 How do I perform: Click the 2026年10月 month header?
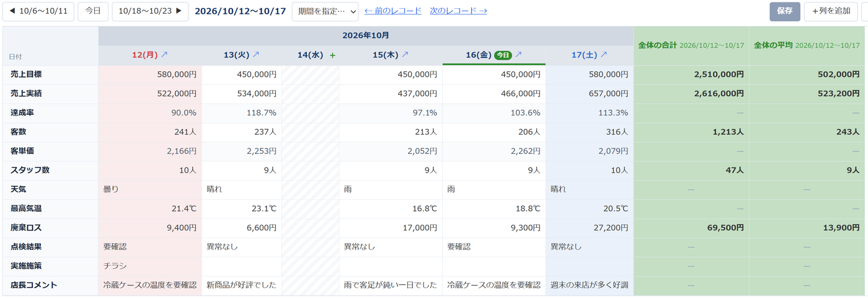[366, 35]
